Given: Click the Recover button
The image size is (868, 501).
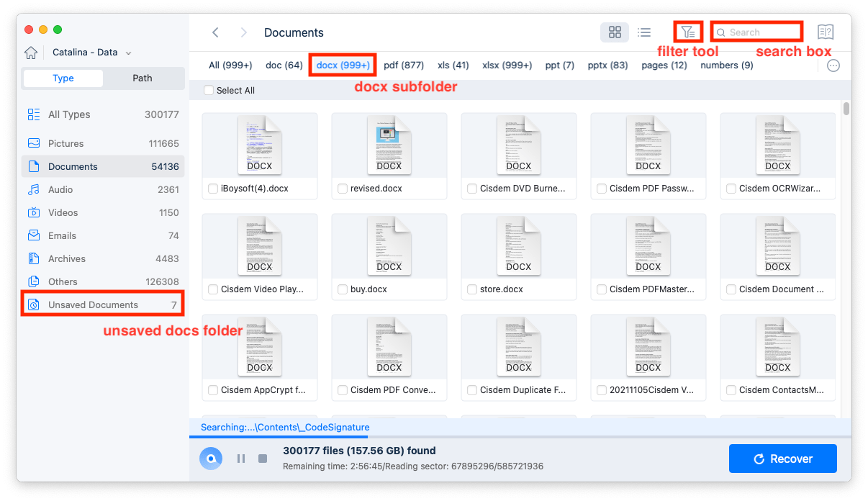Looking at the screenshot, I should [782, 459].
